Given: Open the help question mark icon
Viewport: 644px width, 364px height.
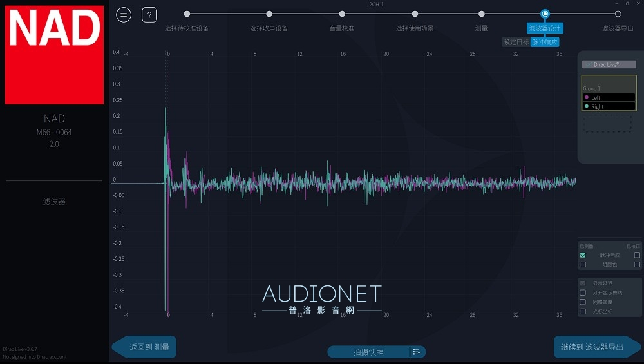Looking at the screenshot, I should 149,15.
